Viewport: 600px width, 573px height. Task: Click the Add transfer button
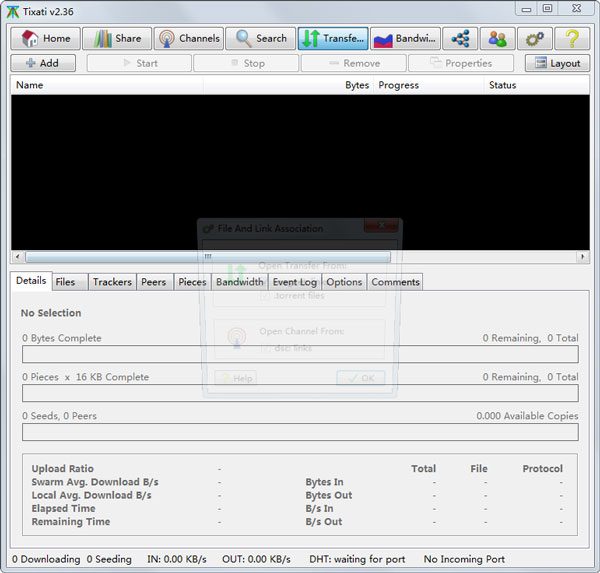point(43,63)
